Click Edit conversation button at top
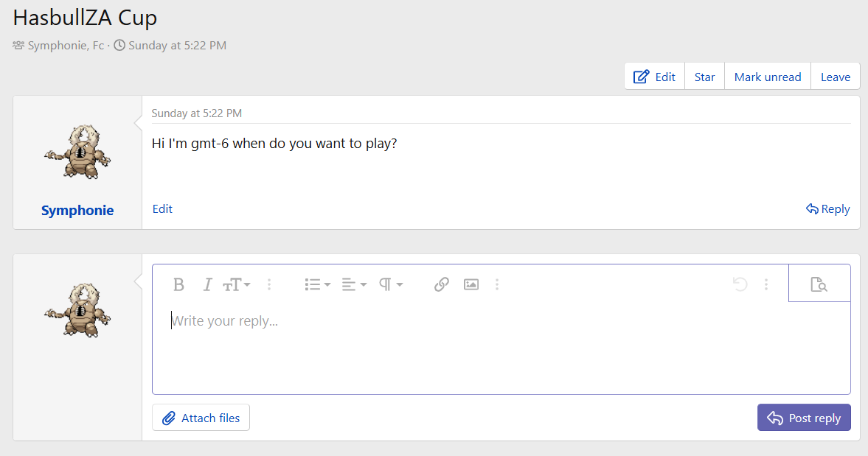The image size is (868, 456). tap(655, 77)
